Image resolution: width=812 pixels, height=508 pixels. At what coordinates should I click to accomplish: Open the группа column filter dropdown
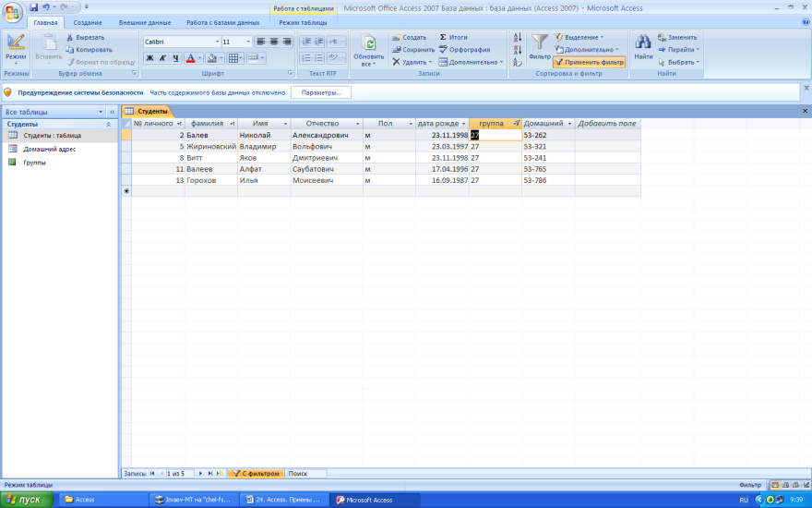click(516, 124)
